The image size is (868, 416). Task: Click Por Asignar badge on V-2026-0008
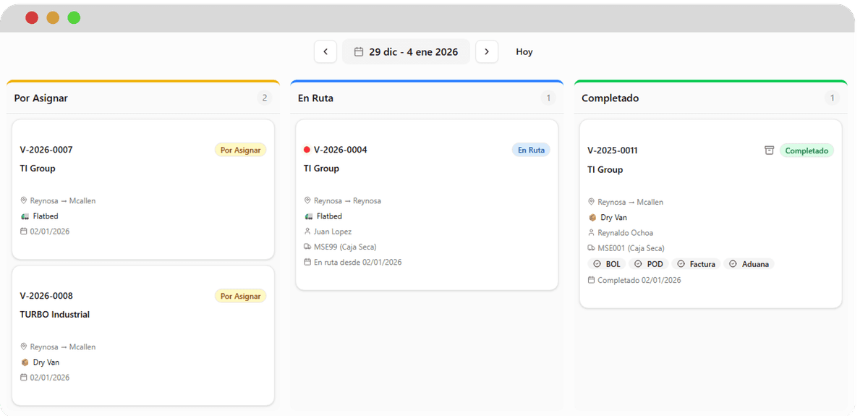240,296
